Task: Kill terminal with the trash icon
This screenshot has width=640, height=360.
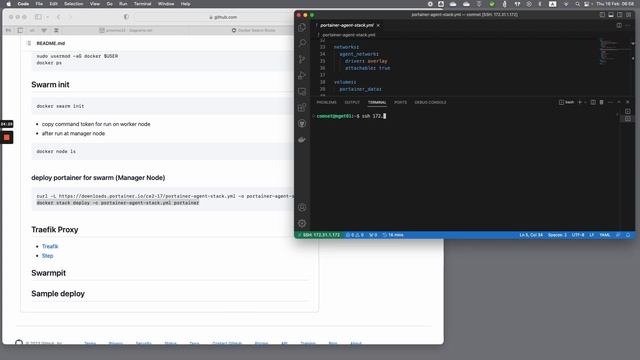Action: pyautogui.click(x=601, y=102)
